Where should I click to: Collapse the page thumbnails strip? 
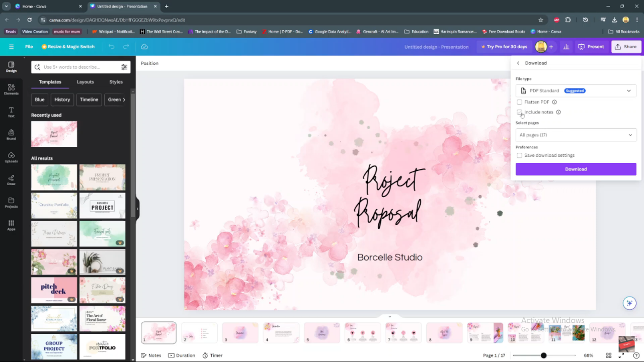pyautogui.click(x=389, y=317)
